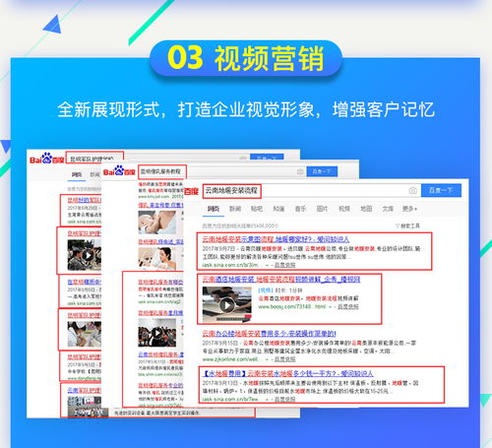Viewport: 492px width, 448px height.
Task: Open blue 在昆明… result link in back window
Action: 85,282
